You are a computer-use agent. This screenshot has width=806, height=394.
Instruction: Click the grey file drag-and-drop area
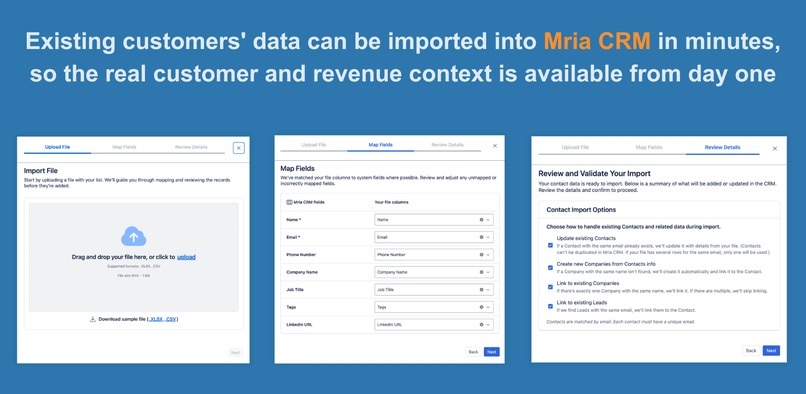pos(134,257)
